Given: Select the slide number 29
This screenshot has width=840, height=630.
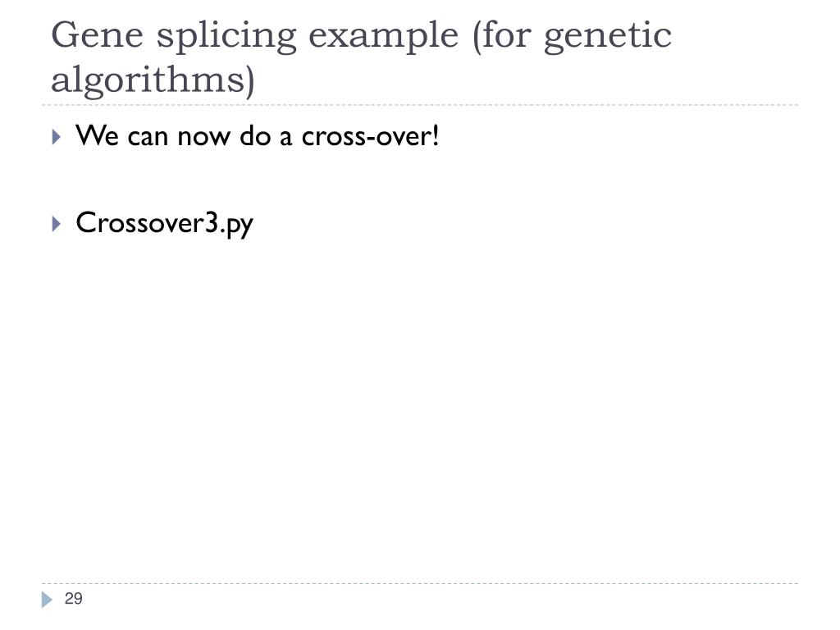Looking at the screenshot, I should click(x=73, y=598).
